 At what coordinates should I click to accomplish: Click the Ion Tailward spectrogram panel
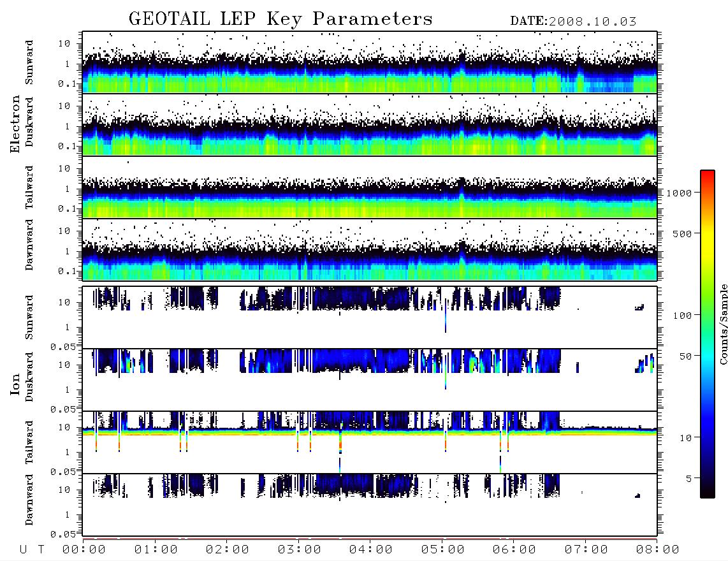tap(370, 442)
